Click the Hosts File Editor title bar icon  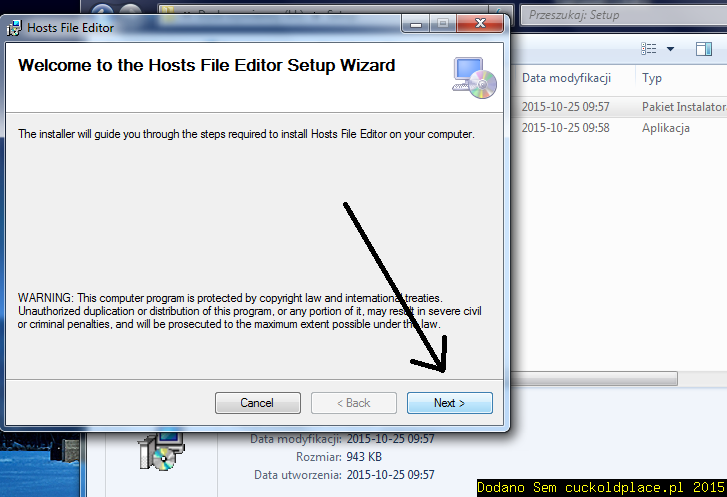pos(14,28)
